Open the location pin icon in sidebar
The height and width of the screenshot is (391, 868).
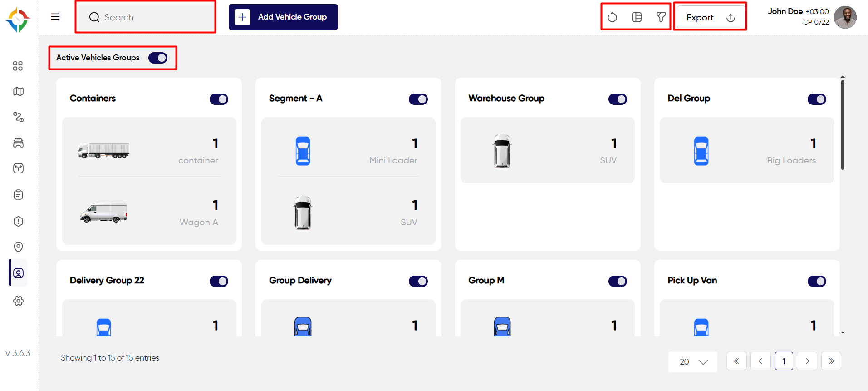[18, 247]
